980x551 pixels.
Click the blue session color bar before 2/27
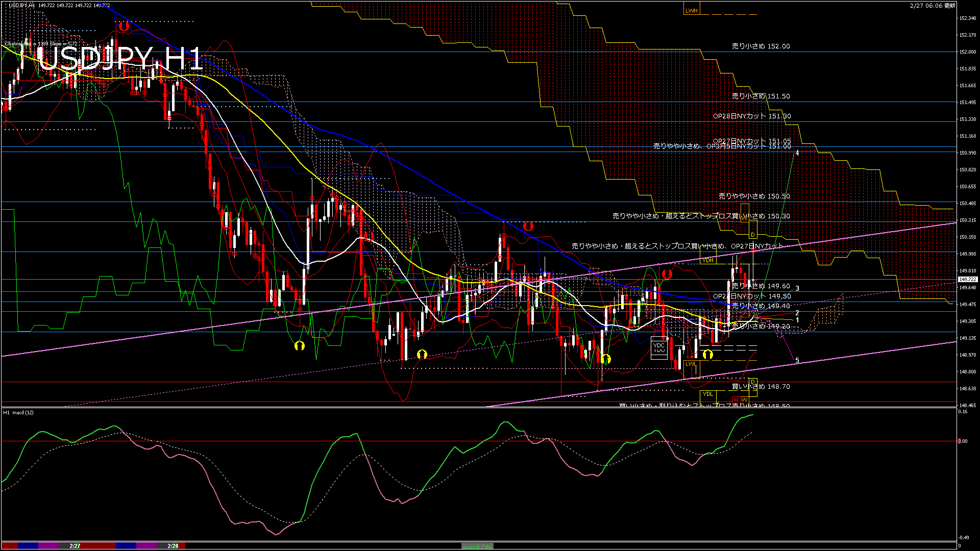point(28,546)
